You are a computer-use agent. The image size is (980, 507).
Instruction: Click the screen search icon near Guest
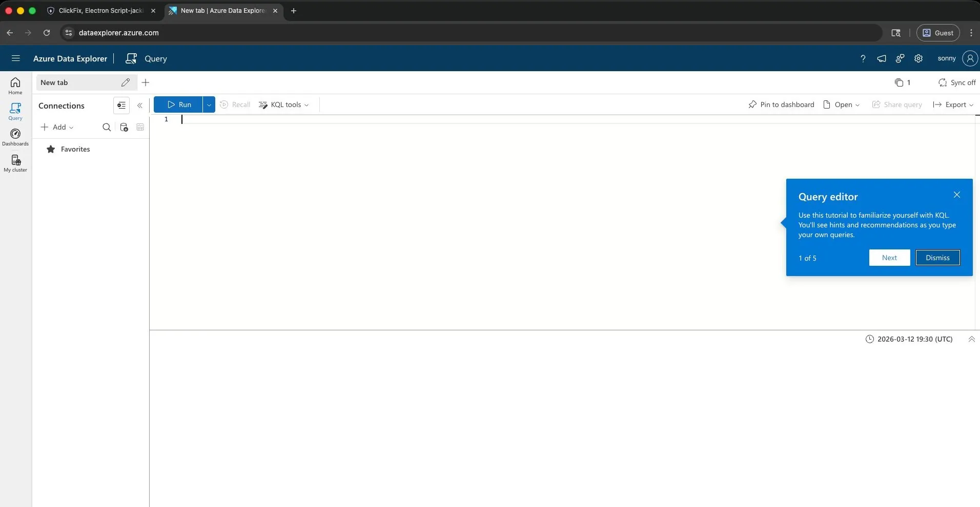[896, 33]
